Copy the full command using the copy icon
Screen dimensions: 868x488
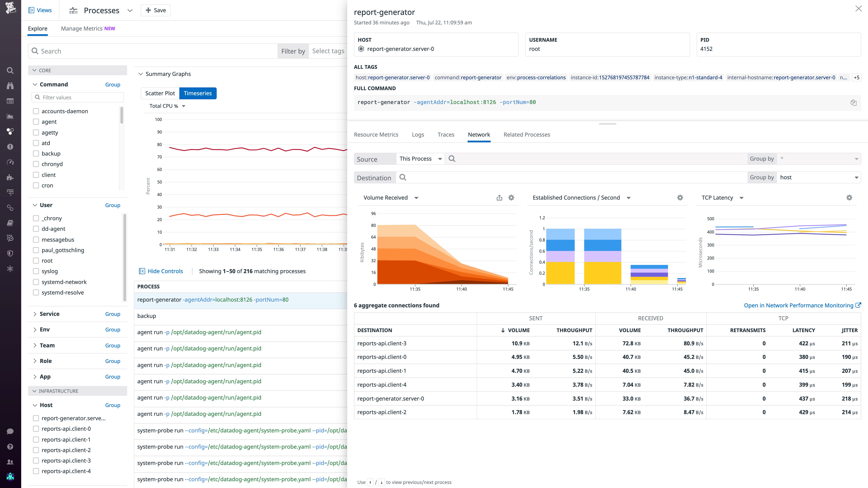click(x=854, y=102)
